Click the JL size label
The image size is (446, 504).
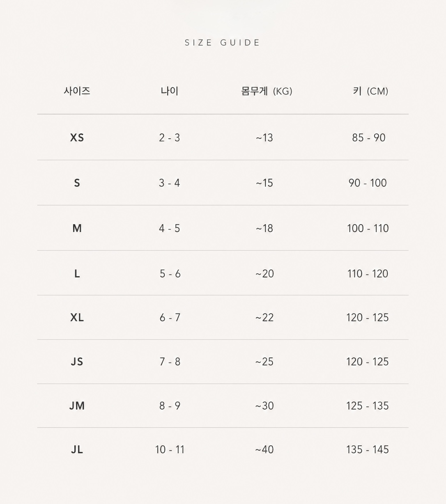[x=77, y=449]
